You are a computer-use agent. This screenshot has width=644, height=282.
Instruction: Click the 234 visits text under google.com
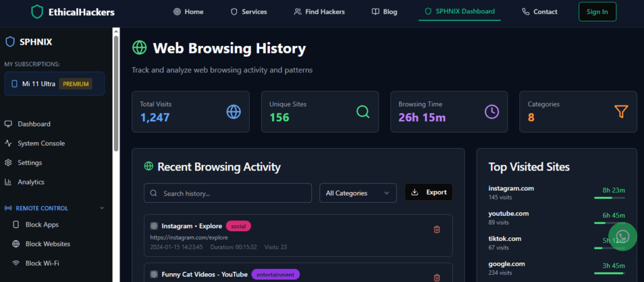click(x=500, y=273)
